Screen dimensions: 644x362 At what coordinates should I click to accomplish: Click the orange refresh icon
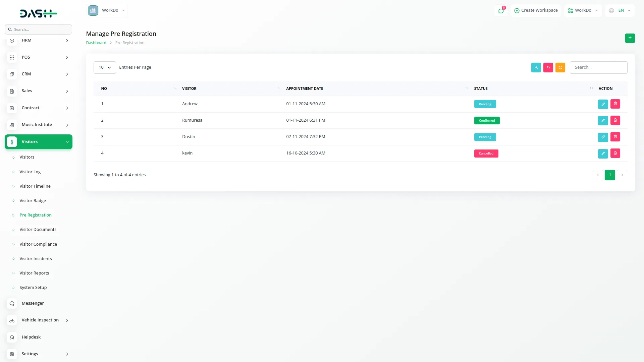pyautogui.click(x=560, y=67)
